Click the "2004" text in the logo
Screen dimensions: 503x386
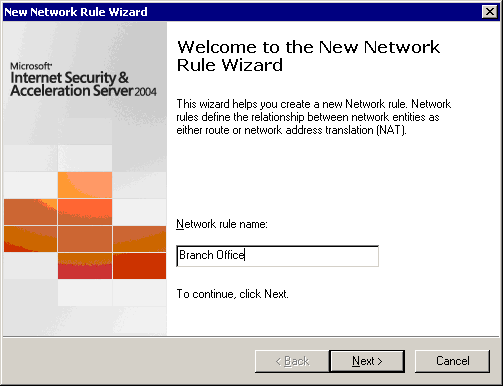tap(145, 92)
